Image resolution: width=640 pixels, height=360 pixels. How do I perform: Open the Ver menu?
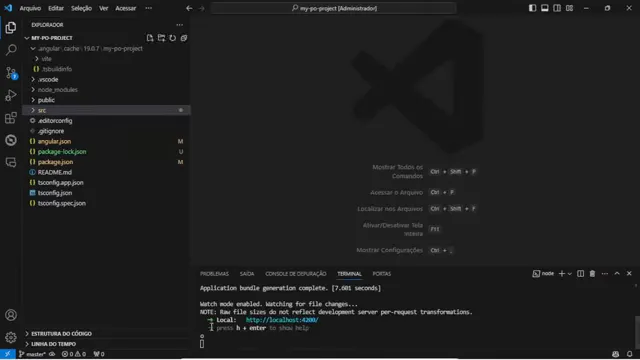click(x=104, y=8)
